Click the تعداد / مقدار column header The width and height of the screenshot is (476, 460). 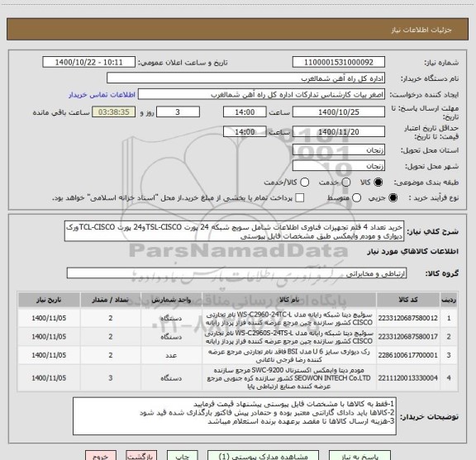pos(111,300)
